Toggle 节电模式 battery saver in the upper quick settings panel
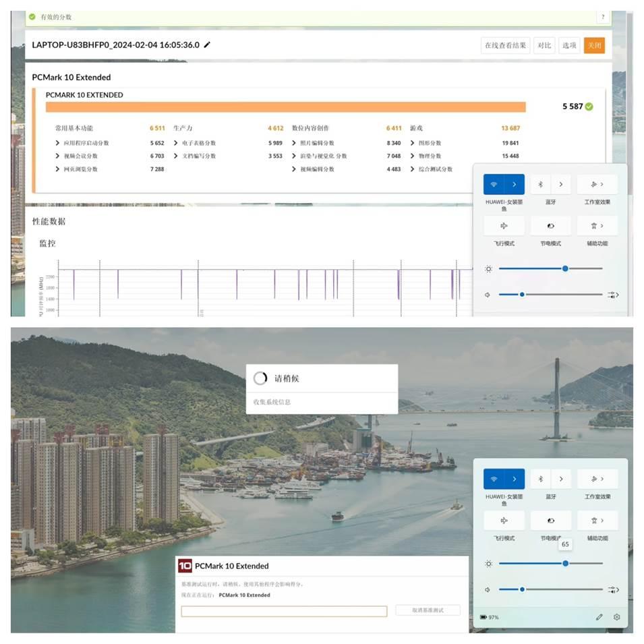644x644 pixels. pos(550,226)
